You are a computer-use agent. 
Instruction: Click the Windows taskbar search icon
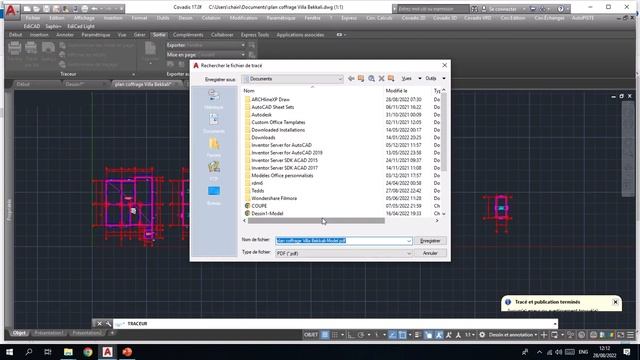coord(29,352)
